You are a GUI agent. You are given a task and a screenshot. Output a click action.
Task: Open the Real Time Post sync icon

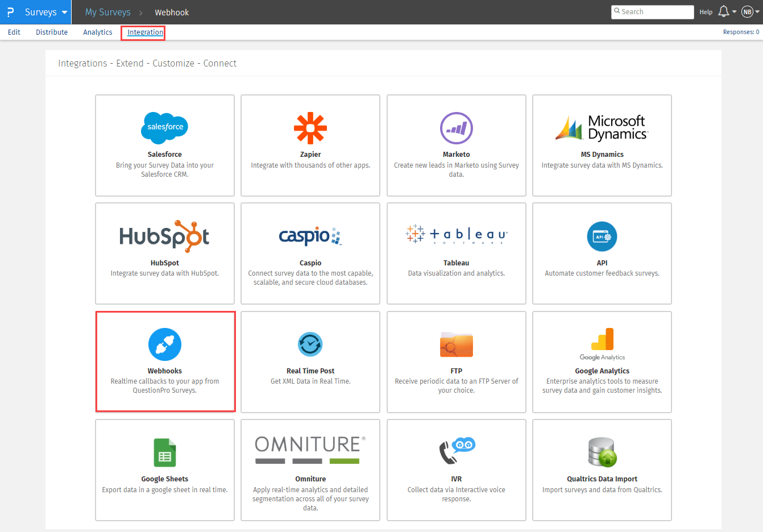(310, 344)
